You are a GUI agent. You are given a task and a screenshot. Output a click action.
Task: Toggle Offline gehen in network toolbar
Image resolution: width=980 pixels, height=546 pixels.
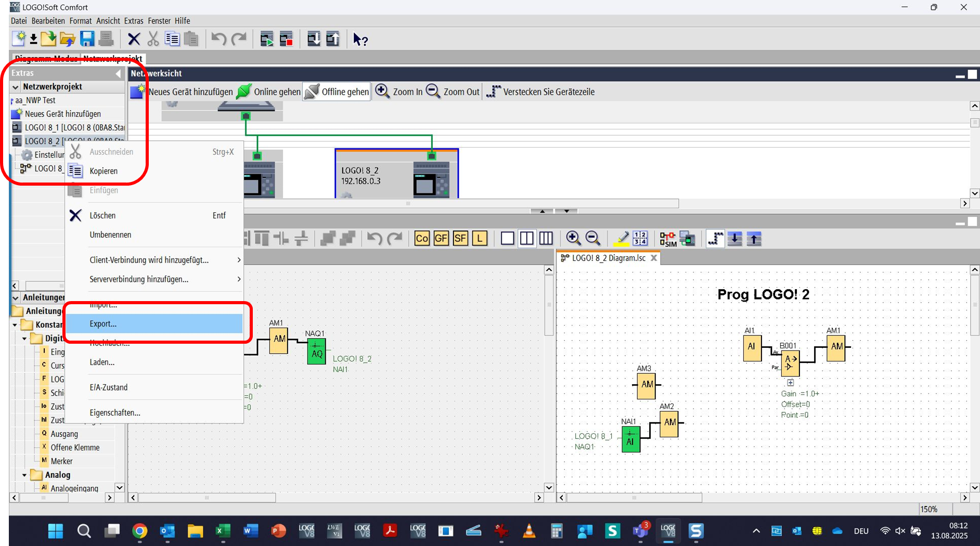(337, 92)
